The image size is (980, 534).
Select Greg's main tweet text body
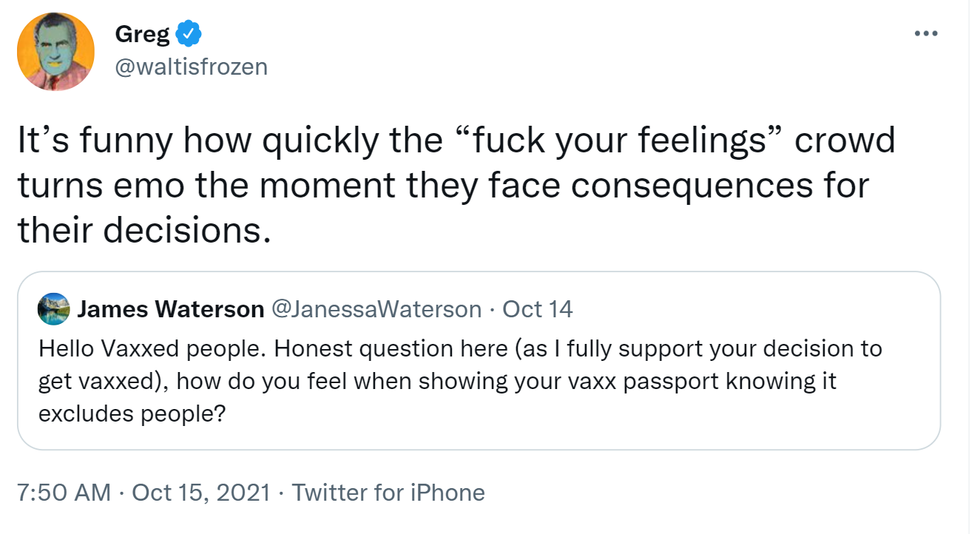click(456, 186)
